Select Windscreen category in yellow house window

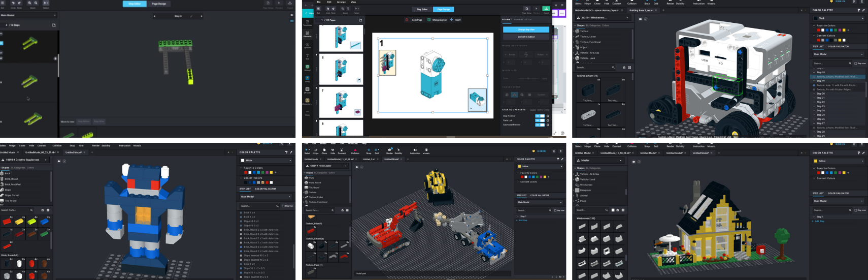click(x=586, y=185)
